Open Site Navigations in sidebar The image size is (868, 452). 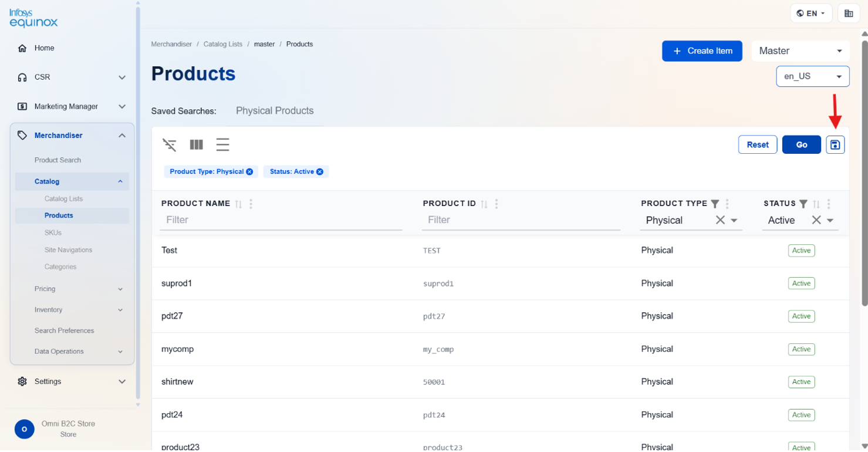click(68, 250)
